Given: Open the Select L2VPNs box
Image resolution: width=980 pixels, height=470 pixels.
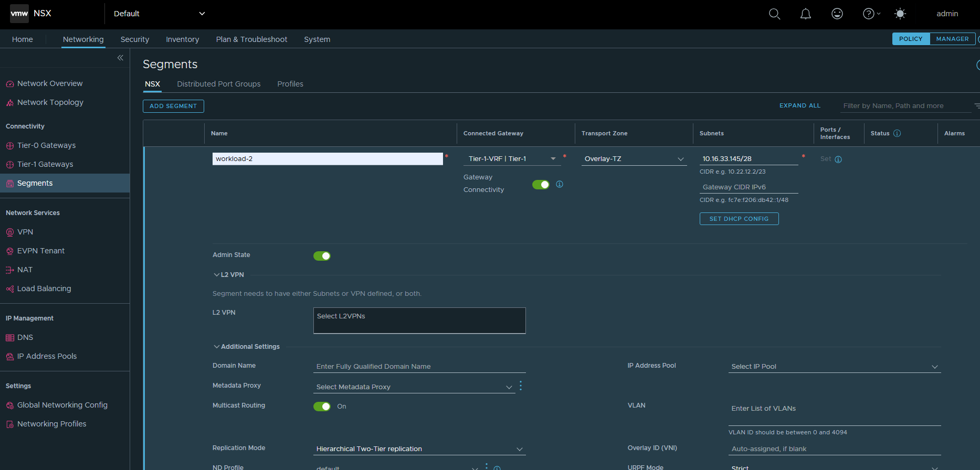Looking at the screenshot, I should tap(419, 321).
